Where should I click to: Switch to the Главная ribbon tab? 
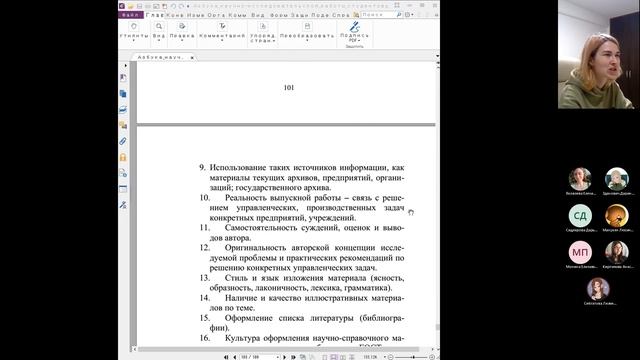tap(155, 15)
